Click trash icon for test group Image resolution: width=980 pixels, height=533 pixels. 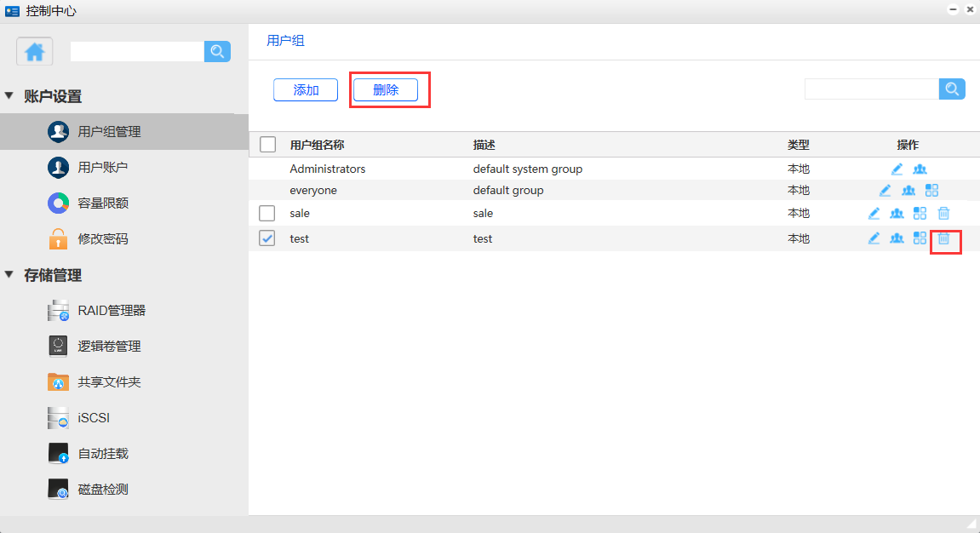[x=943, y=238]
